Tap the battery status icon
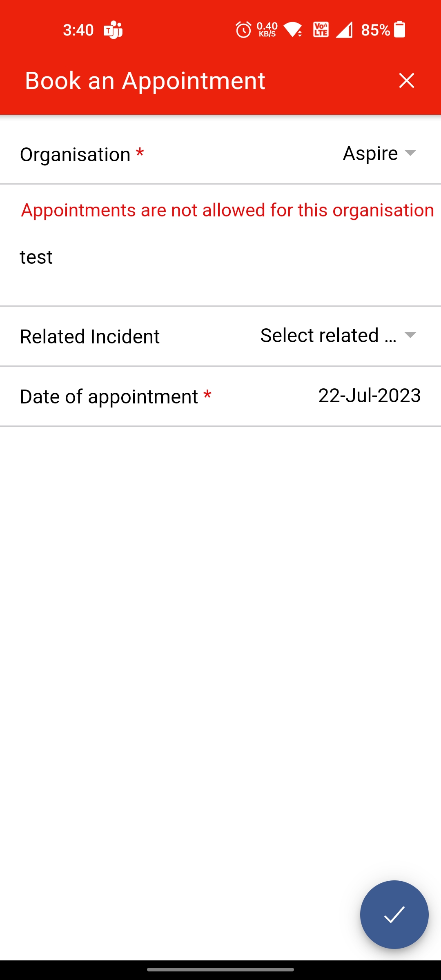The width and height of the screenshot is (441, 980). [399, 30]
